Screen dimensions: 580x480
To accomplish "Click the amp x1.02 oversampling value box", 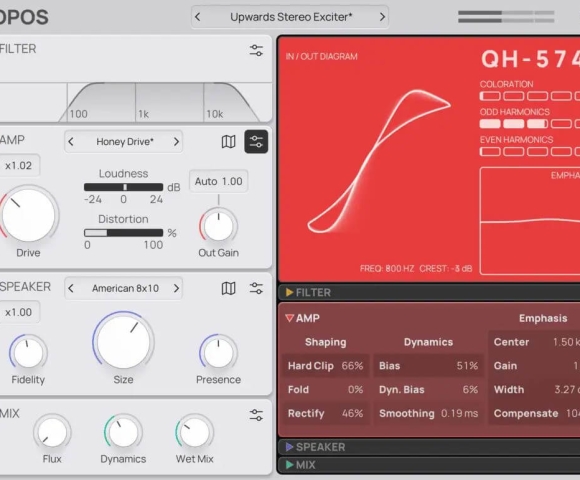I will pos(18,165).
